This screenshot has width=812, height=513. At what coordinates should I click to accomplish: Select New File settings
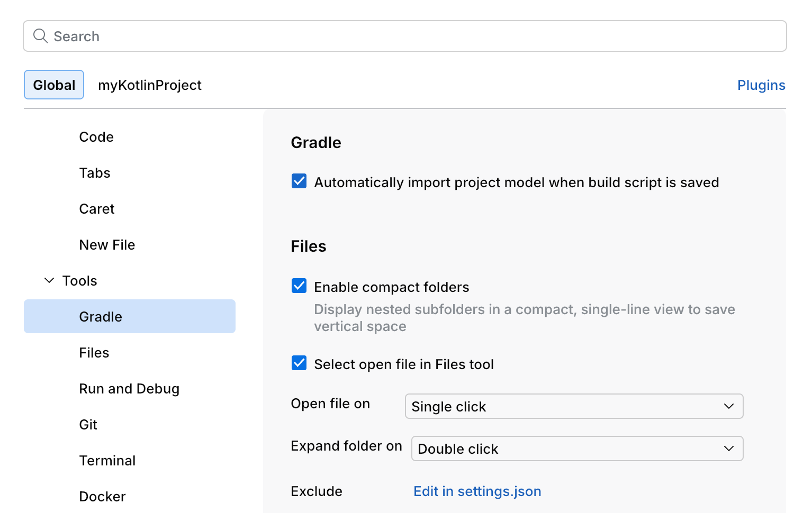pyautogui.click(x=107, y=244)
